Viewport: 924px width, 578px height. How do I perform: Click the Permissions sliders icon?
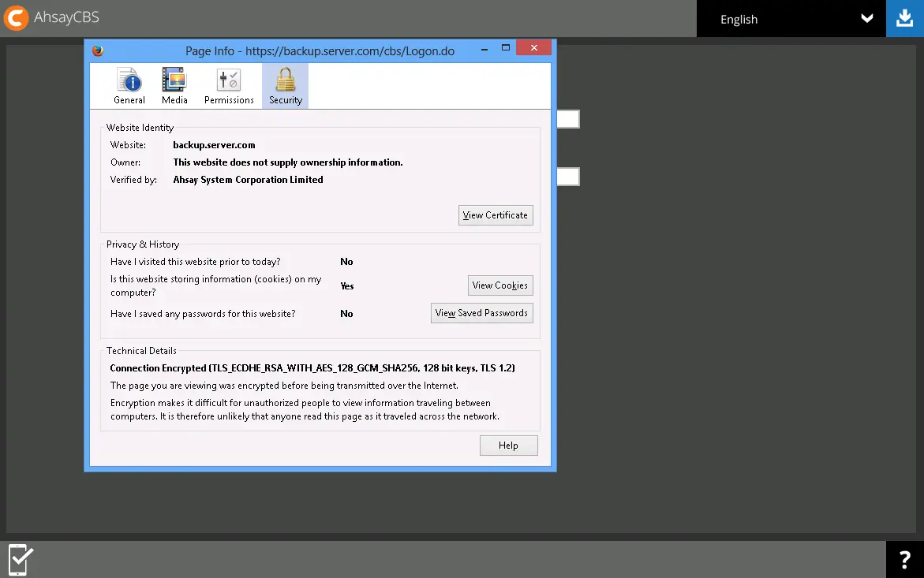pos(228,79)
